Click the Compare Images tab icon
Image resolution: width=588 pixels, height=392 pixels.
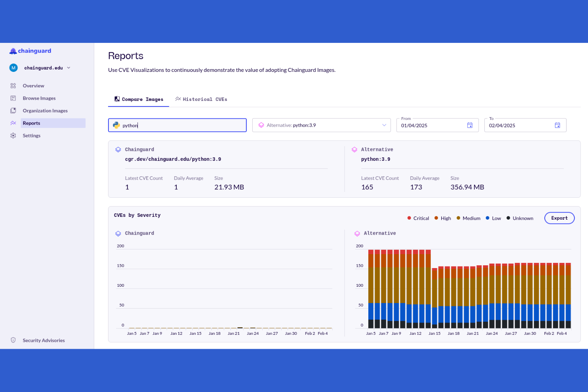click(117, 99)
